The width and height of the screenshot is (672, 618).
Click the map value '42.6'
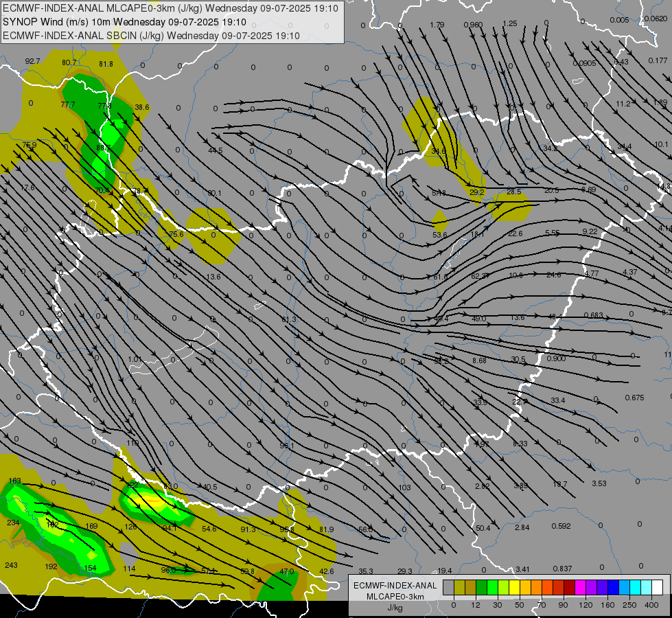327,571
